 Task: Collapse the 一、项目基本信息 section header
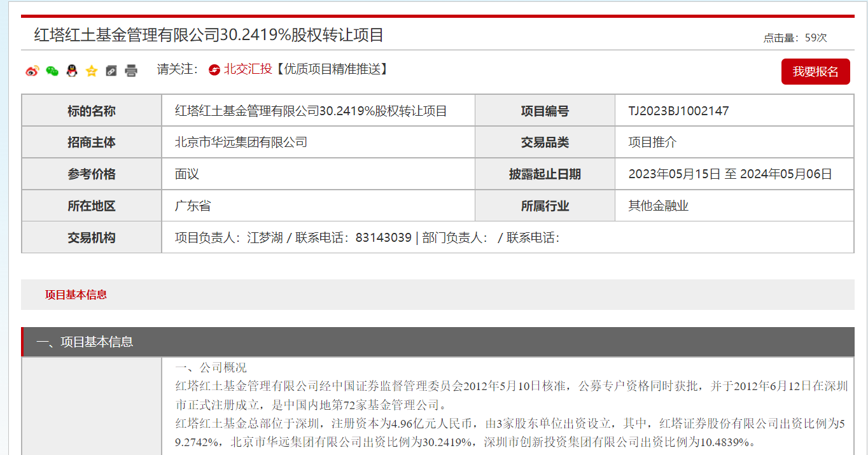coord(85,342)
